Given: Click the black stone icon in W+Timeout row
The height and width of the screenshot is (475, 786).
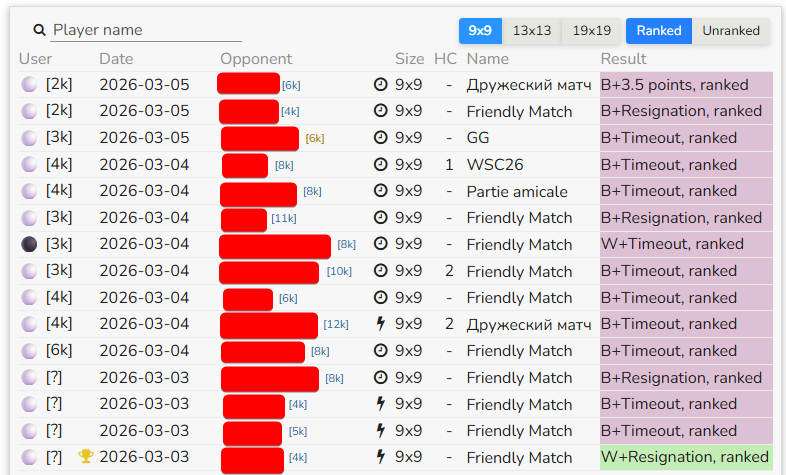Looking at the screenshot, I should pos(29,244).
